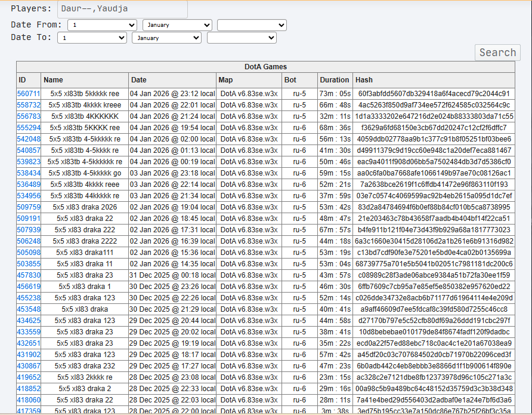532x415 pixels.
Task: Open game ID 534956 link
Action: pyautogui.click(x=29, y=196)
